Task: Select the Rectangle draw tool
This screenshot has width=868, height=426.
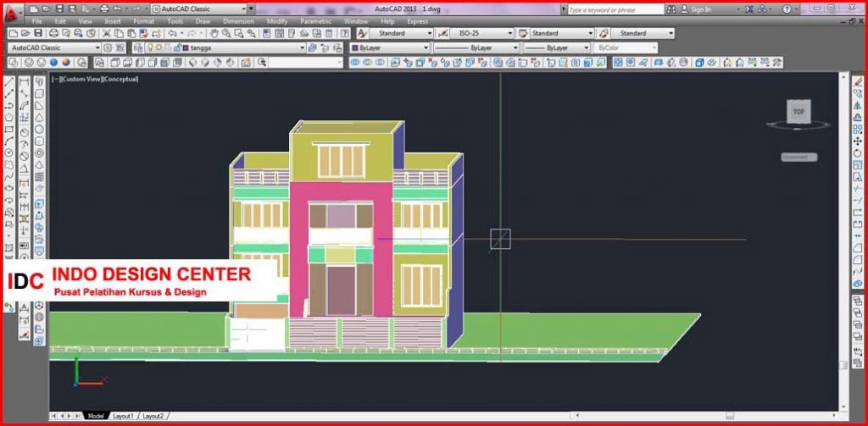Action: [x=8, y=129]
